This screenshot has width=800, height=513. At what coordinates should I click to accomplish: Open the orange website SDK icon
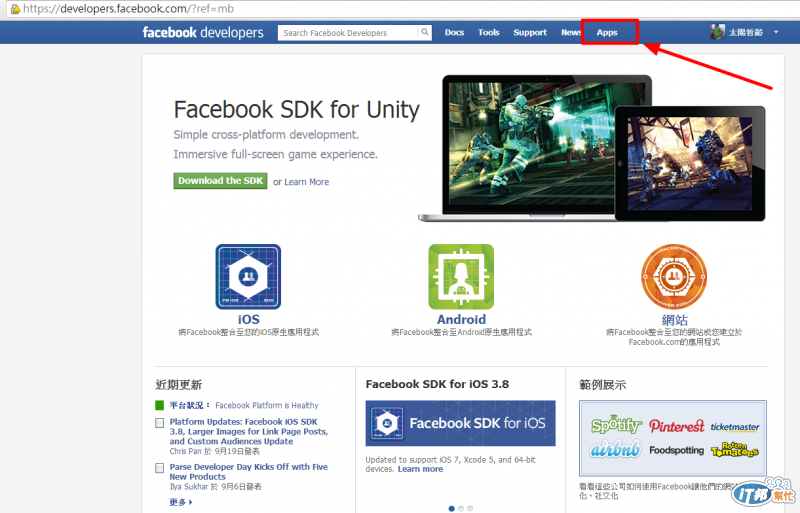point(674,277)
